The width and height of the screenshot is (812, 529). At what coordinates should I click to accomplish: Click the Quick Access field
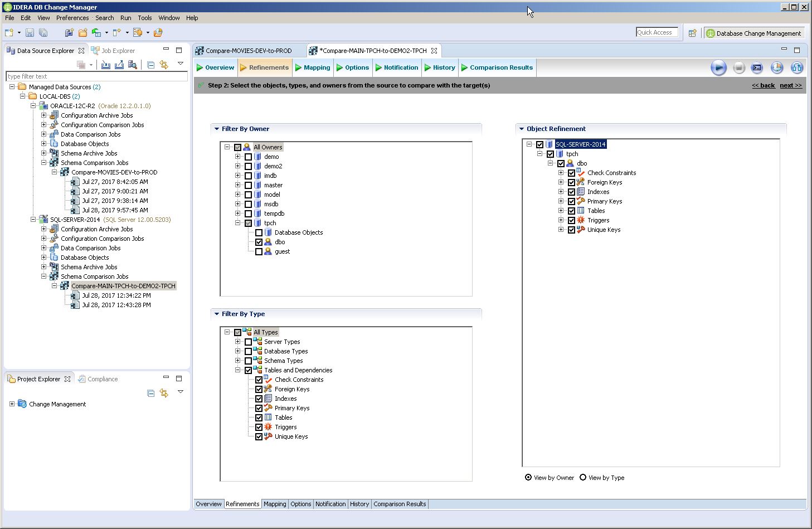(657, 32)
